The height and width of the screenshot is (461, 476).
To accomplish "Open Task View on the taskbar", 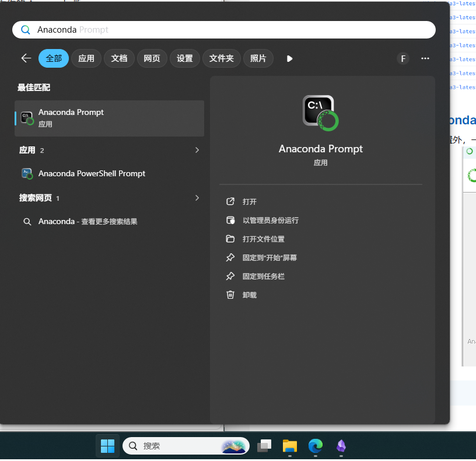I will tap(264, 446).
